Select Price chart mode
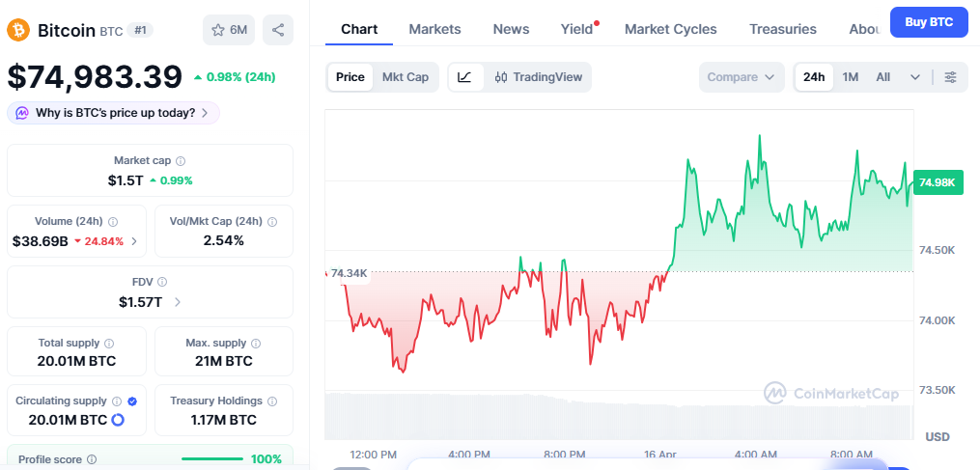The image size is (980, 470). click(x=350, y=77)
